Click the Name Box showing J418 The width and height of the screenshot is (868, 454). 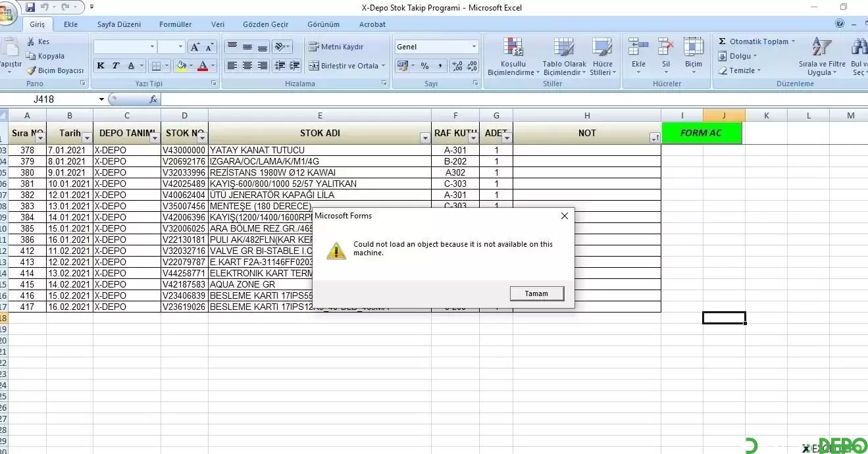[x=53, y=99]
